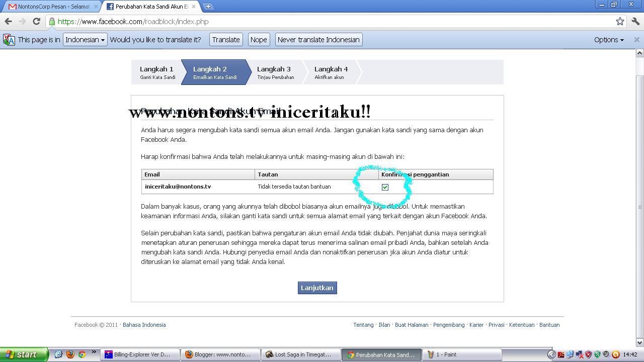This screenshot has height=362, width=644.
Task: Click the translate bar language icon
Action: pos(9,40)
